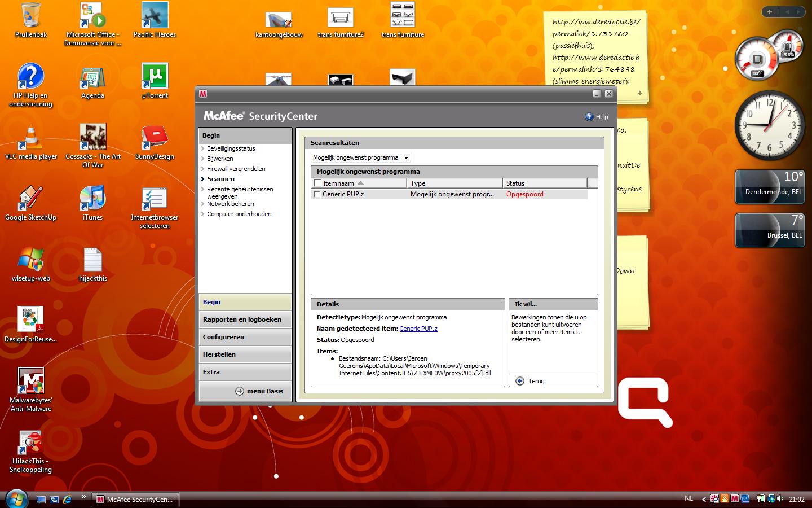812x508 pixels.
Task: Select Computer onderhouden in sidebar
Action: [x=239, y=214]
